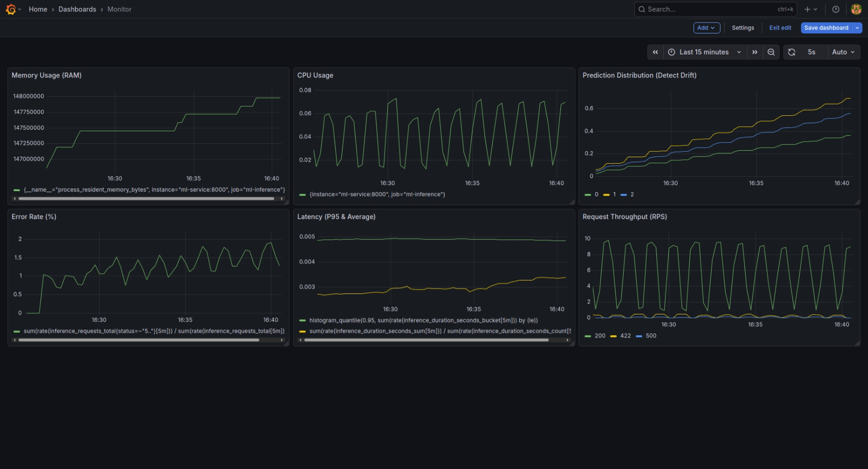Expand the Grafana logo menu chevron

coord(19,9)
